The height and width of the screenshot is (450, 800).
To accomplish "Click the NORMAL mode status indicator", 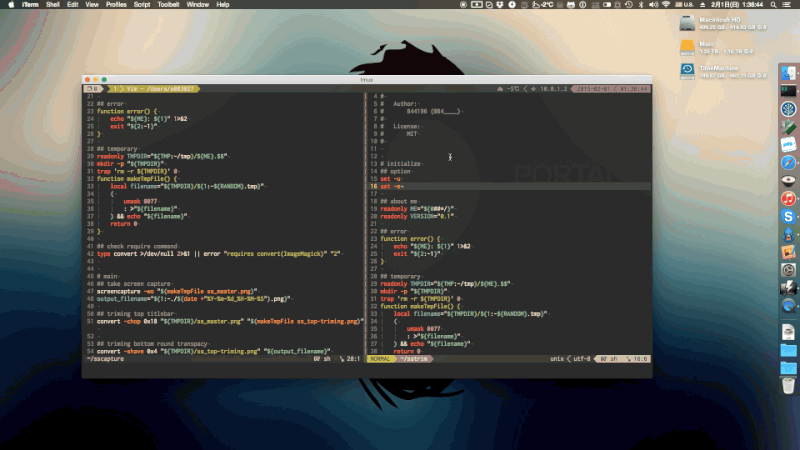I will coord(381,357).
